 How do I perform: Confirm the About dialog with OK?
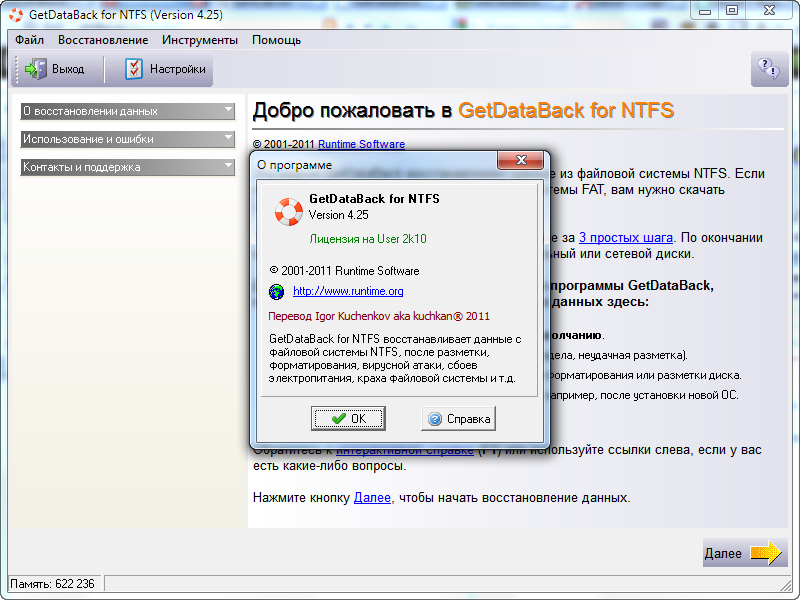[x=348, y=418]
